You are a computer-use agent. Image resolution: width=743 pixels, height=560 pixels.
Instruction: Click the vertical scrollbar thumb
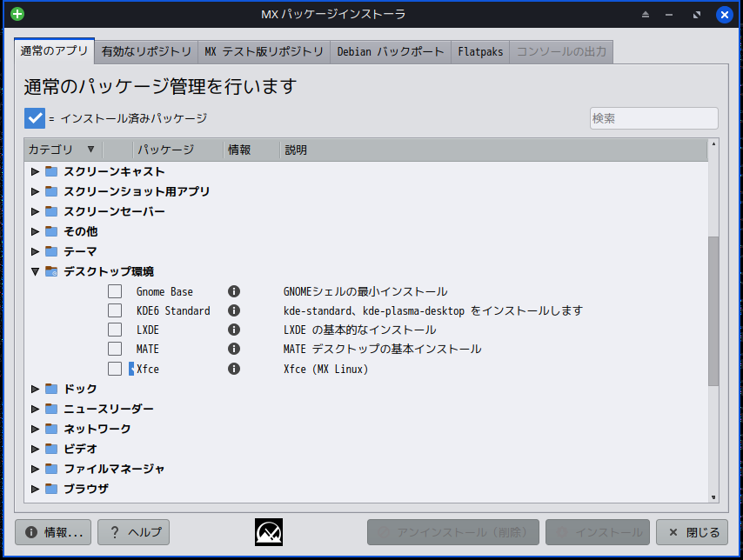[713, 310]
